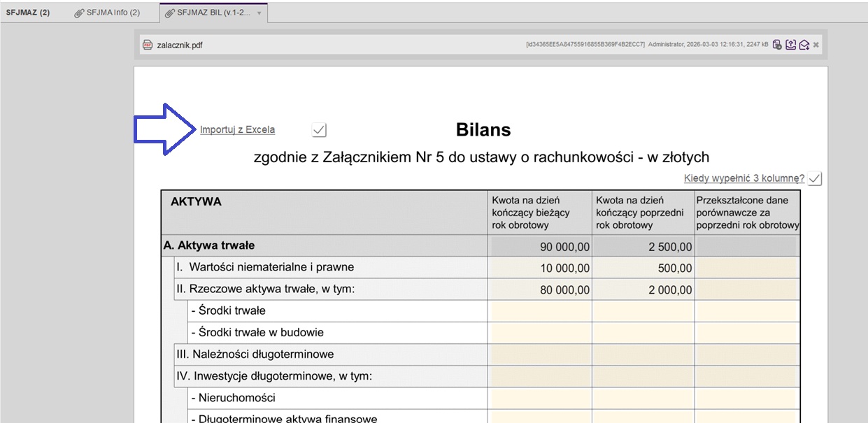Open the SFJMA Info (2) tab
Viewport: 868px width, 423px height.
click(x=113, y=13)
